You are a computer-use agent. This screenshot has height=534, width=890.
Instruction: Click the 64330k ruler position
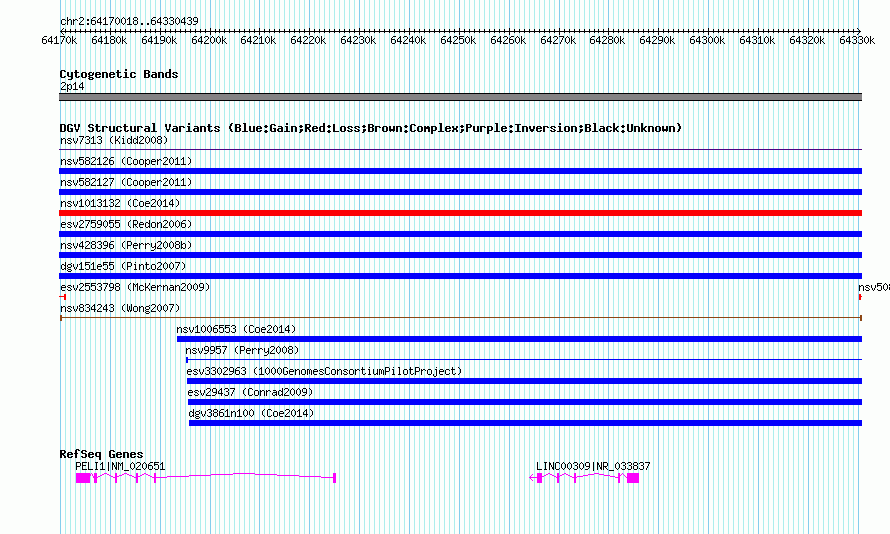coord(857,40)
